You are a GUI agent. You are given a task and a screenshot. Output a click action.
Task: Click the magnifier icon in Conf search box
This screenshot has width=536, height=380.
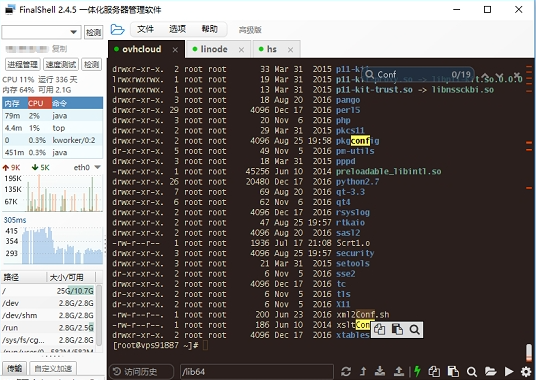click(370, 74)
